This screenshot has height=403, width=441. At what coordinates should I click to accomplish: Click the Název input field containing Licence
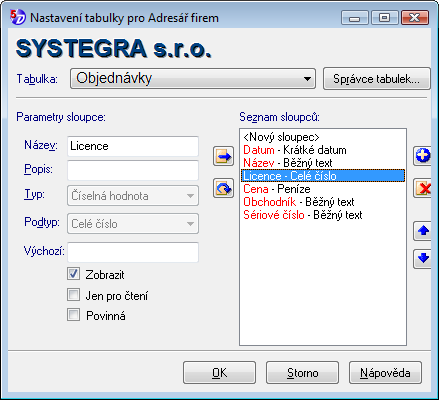133,146
